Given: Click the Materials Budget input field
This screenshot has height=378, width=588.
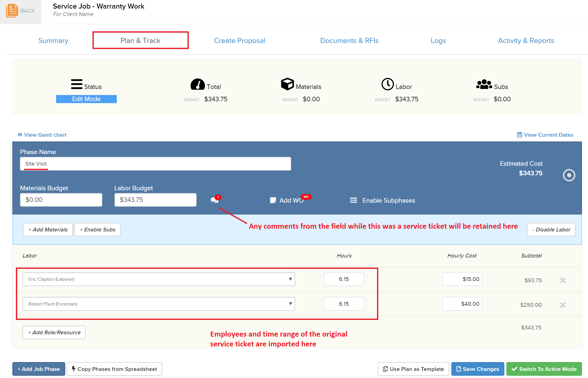Looking at the screenshot, I should [x=61, y=200].
